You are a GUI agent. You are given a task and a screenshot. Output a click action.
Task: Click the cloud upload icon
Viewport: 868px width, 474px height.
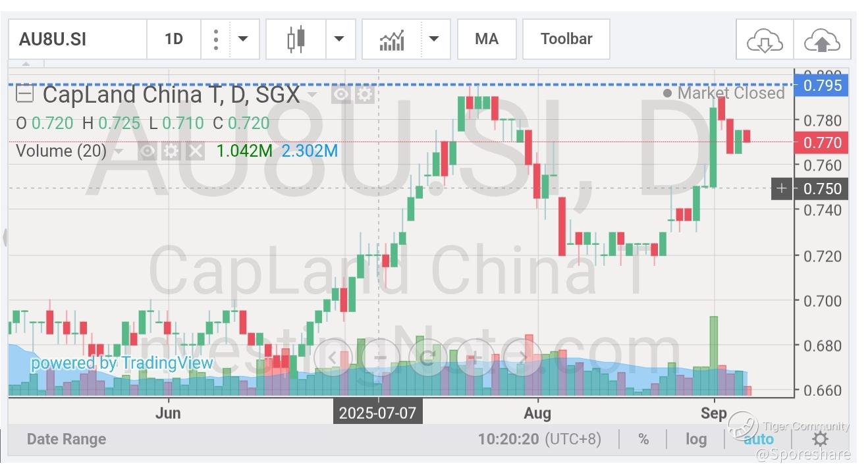click(x=822, y=40)
